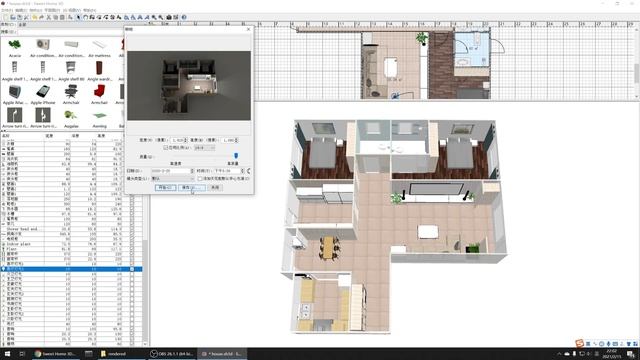Click the Cut scissors toolbar icon
Image resolution: width=640 pixels, height=360 pixels.
pos(49,17)
